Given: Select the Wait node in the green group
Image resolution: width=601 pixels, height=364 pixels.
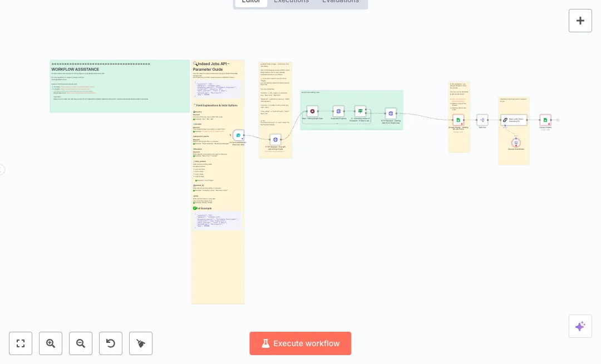Looking at the screenshot, I should [x=312, y=111].
